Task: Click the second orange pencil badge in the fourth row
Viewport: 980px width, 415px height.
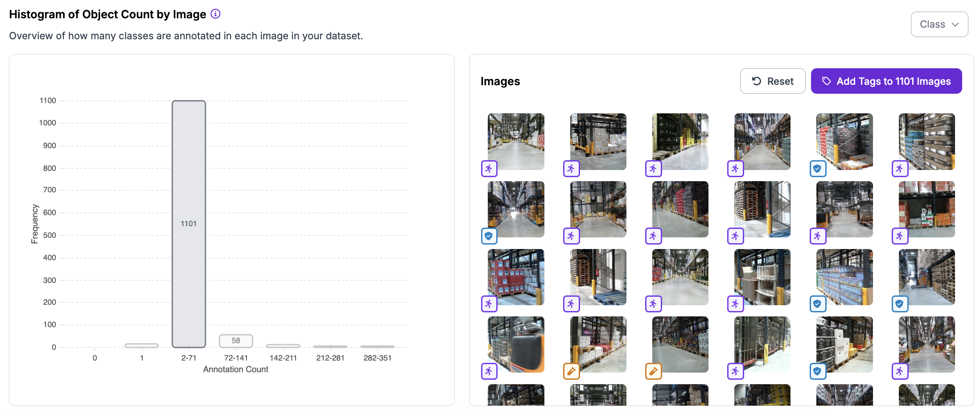Action: pyautogui.click(x=653, y=371)
